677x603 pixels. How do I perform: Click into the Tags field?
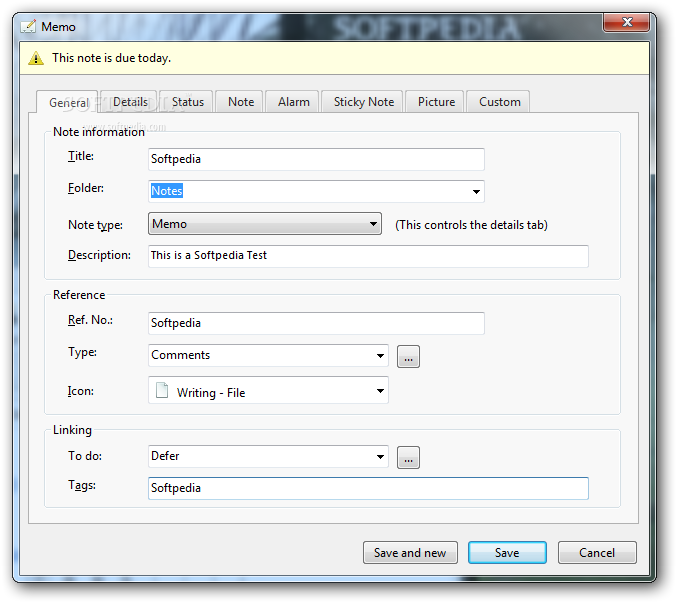[368, 489]
